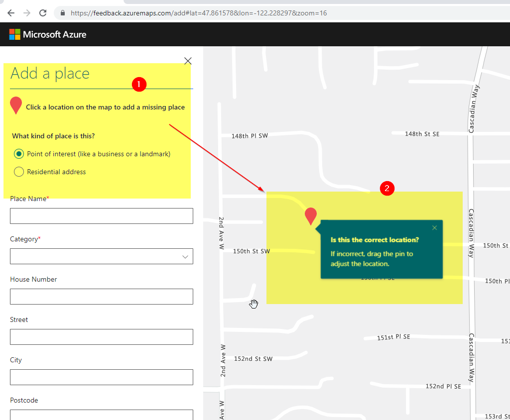The width and height of the screenshot is (510, 420).
Task: Click the browser back arrow
Action: click(10, 13)
